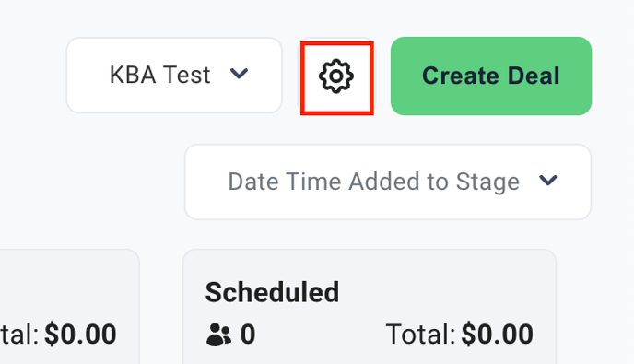The height and width of the screenshot is (364, 634).
Task: Click the chevron arrow beside KBA Test
Action: pos(239,74)
